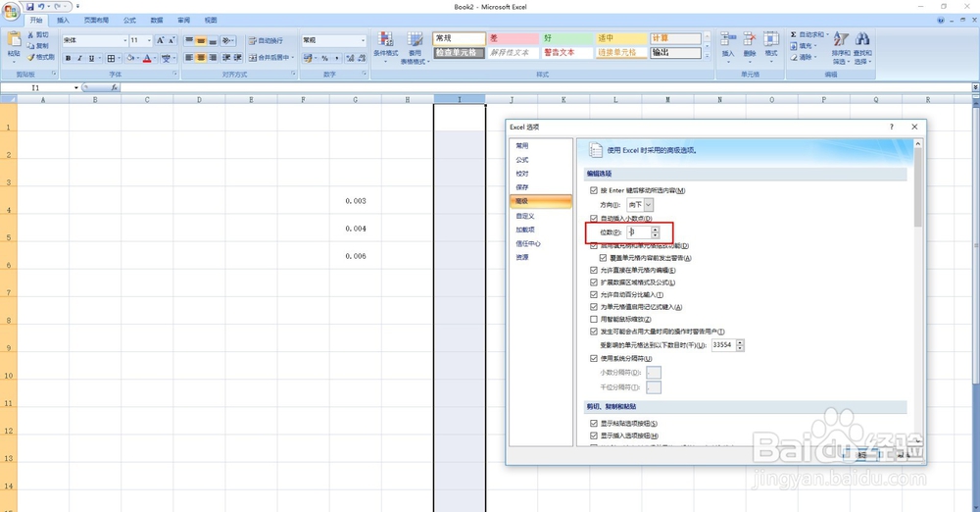Toggle 为单元格值启用记忆式键入 checkbox
Image resolution: width=980 pixels, height=512 pixels.
(594, 307)
